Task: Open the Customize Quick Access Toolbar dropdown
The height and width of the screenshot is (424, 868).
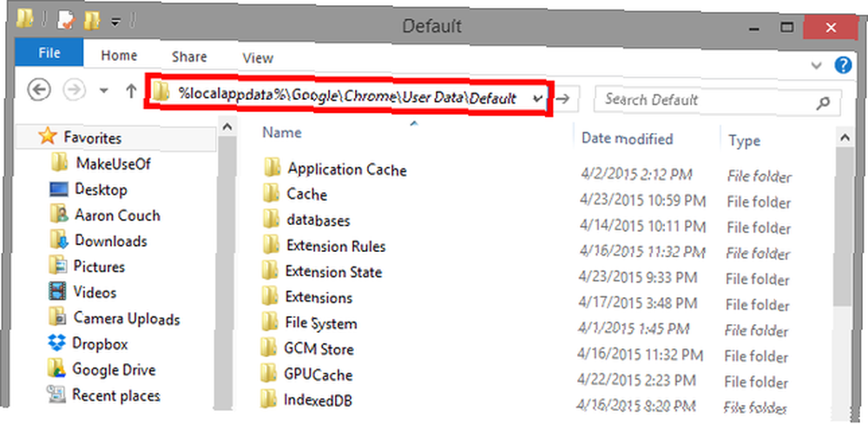Action: click(x=115, y=22)
